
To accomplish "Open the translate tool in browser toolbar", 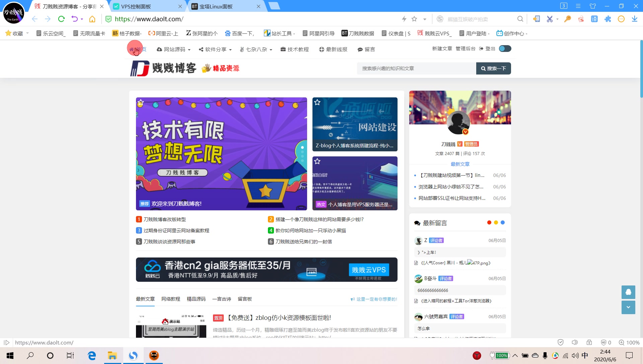I will tap(594, 19).
